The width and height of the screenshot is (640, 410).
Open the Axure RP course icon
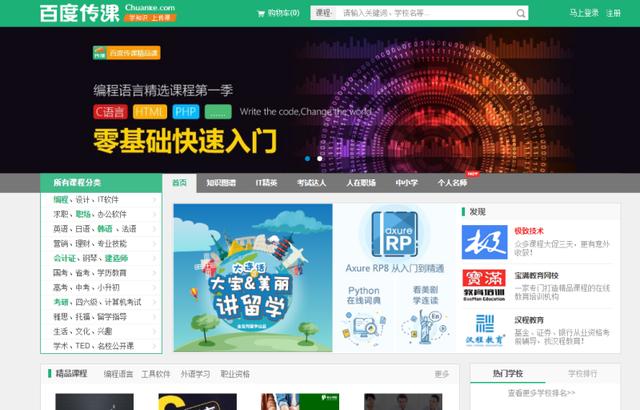pos(395,234)
